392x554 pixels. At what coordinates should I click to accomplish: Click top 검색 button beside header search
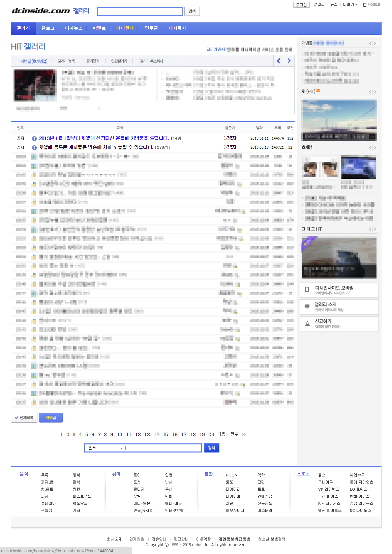pyautogui.click(x=192, y=11)
